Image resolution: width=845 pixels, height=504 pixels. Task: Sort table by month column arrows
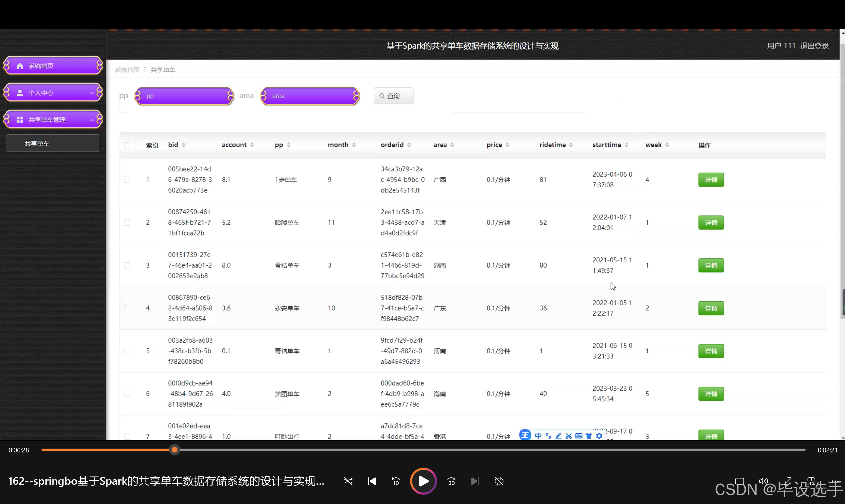[x=354, y=145]
